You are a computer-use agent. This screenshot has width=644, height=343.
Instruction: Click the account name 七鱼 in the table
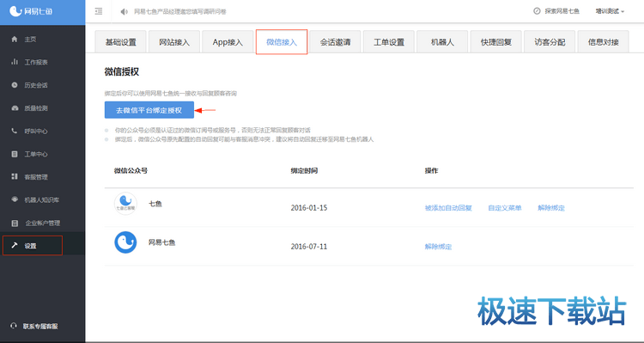(x=155, y=204)
